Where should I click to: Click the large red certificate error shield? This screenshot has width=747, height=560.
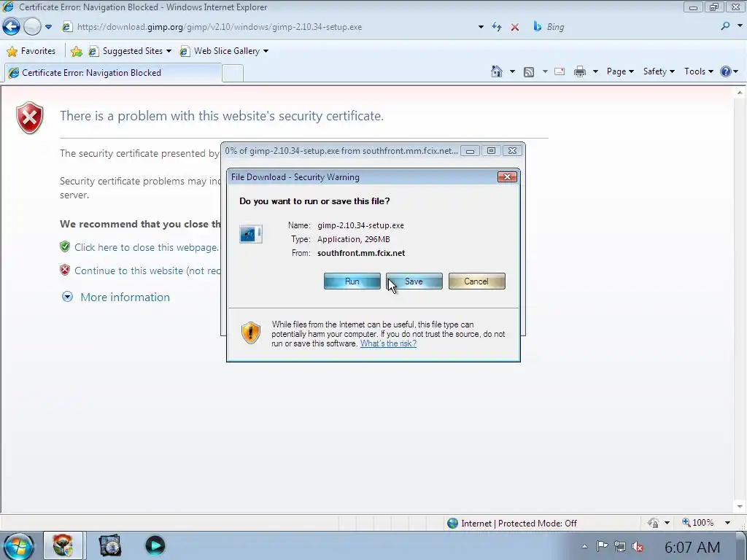29,117
